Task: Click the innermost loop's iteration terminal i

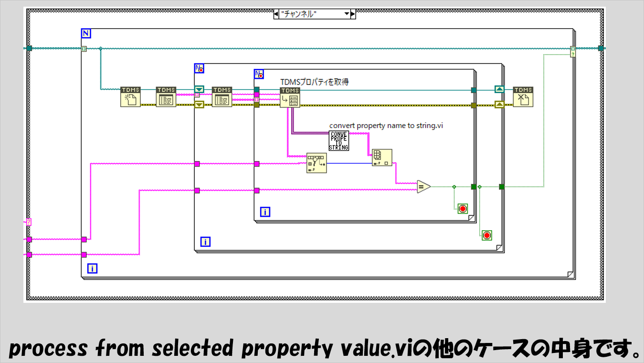Action: [x=265, y=212]
